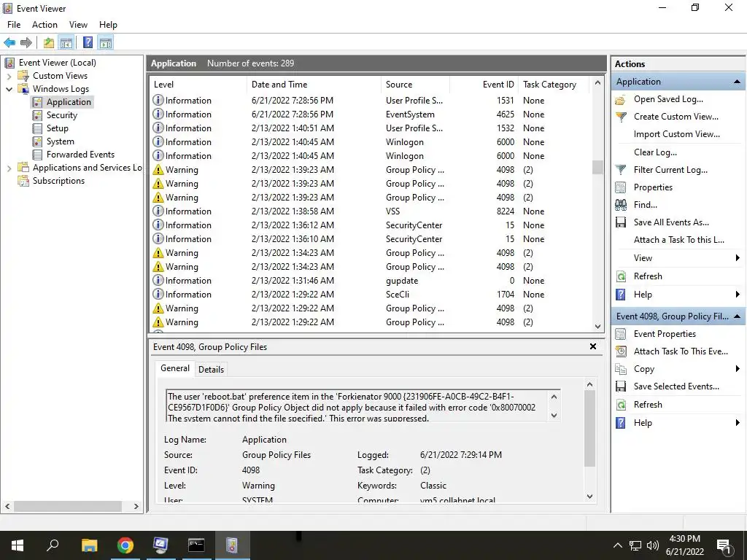Select System log in tree

(60, 141)
